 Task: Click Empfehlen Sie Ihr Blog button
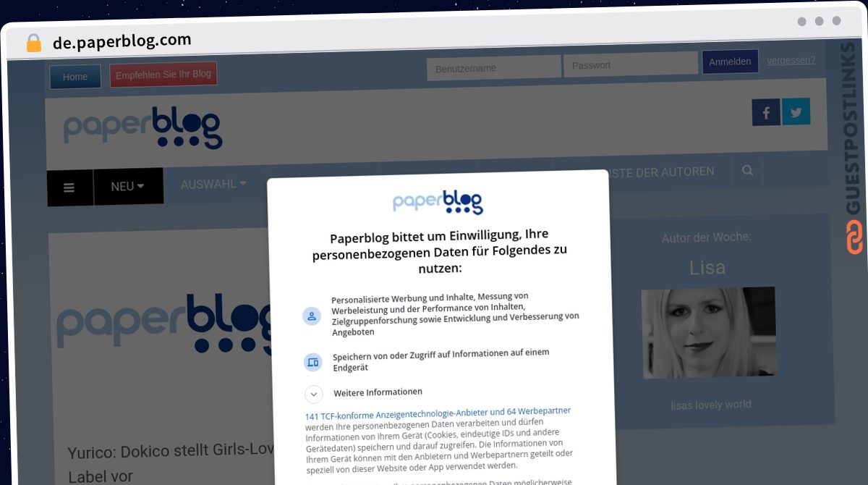[x=163, y=75]
